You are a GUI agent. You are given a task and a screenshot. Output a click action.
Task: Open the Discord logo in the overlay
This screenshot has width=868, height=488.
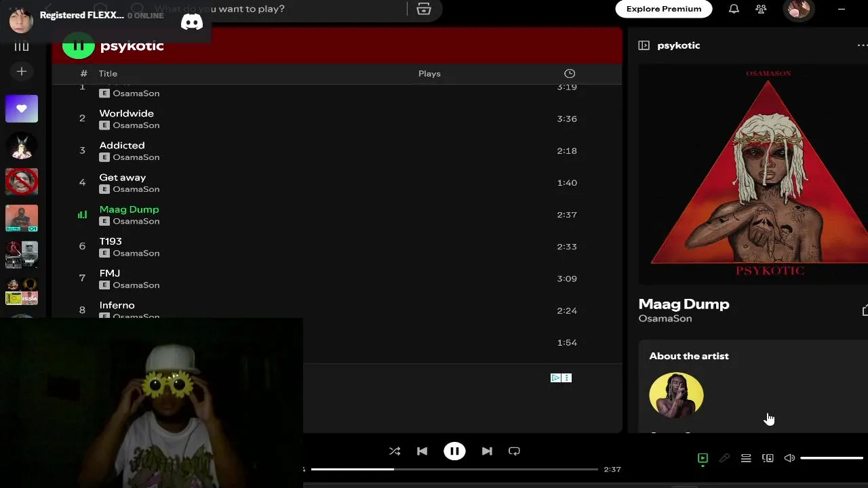pyautogui.click(x=192, y=22)
